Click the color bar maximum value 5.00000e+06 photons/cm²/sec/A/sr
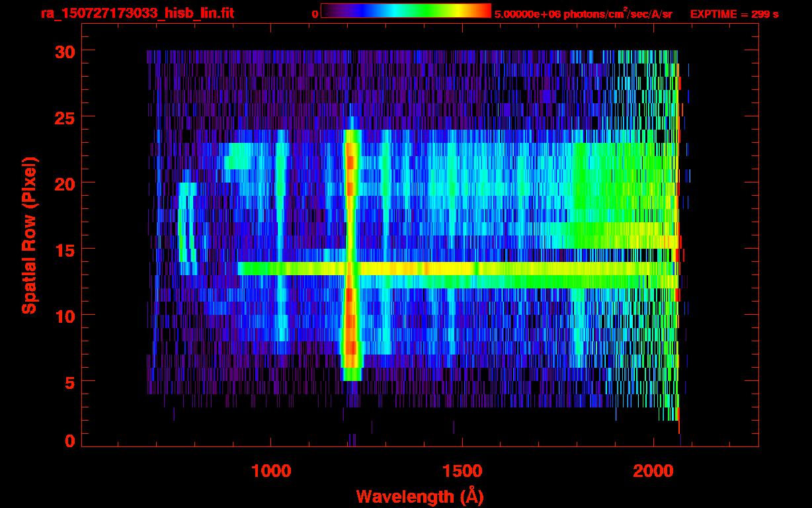 click(x=583, y=13)
